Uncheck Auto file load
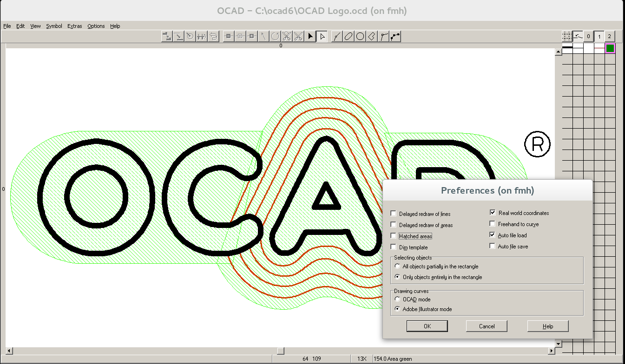The image size is (625, 364). point(493,235)
